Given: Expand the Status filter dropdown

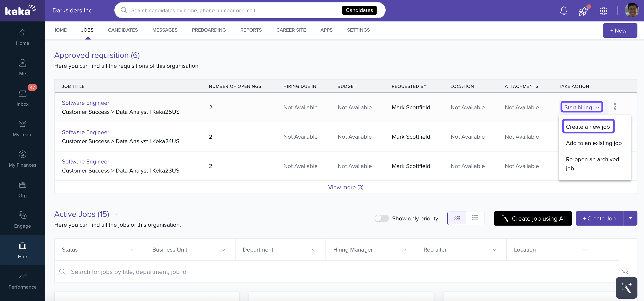Looking at the screenshot, I should pos(99,250).
